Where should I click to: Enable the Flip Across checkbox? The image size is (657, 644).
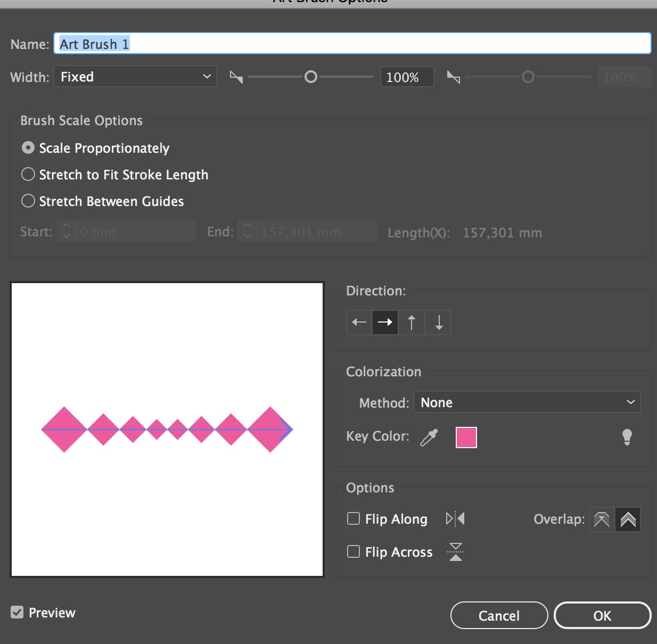point(353,551)
